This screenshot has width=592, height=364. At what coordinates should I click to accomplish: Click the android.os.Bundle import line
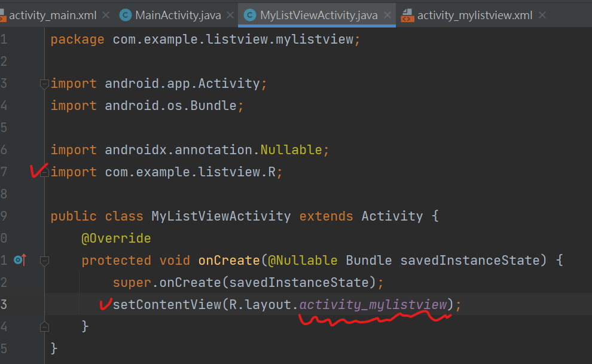[147, 106]
